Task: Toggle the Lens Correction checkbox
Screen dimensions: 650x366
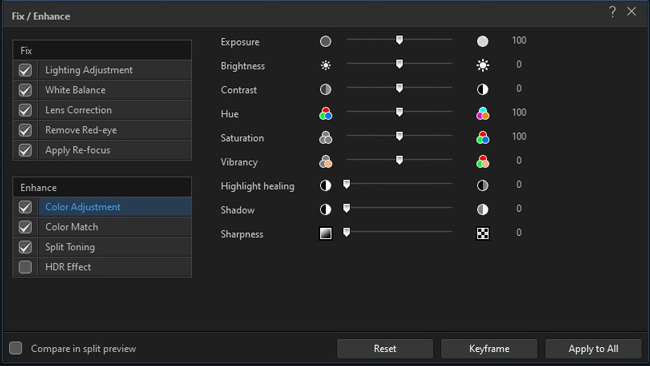Action: (x=25, y=110)
